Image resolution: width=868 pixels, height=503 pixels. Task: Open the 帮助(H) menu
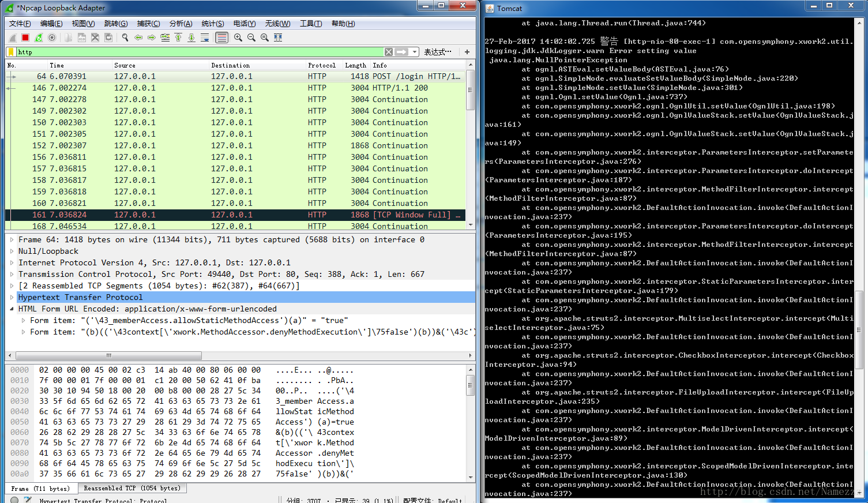[x=343, y=24]
